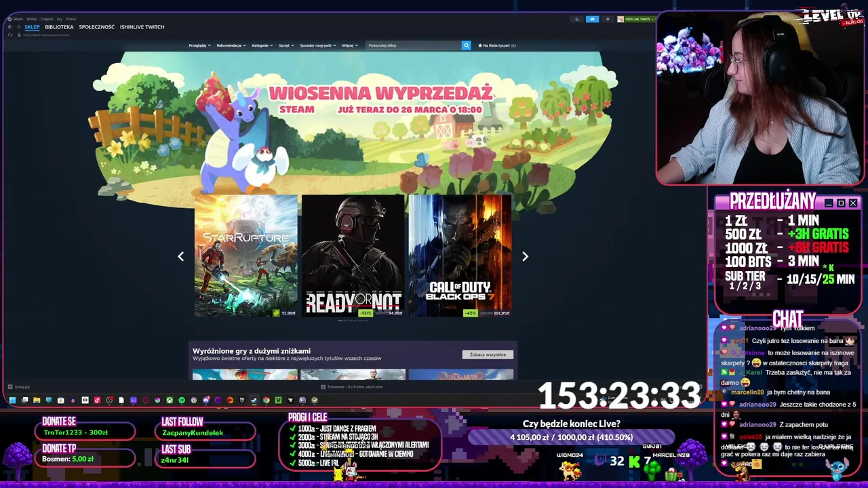Open the Na liście życzeń wishlist link

click(497, 45)
